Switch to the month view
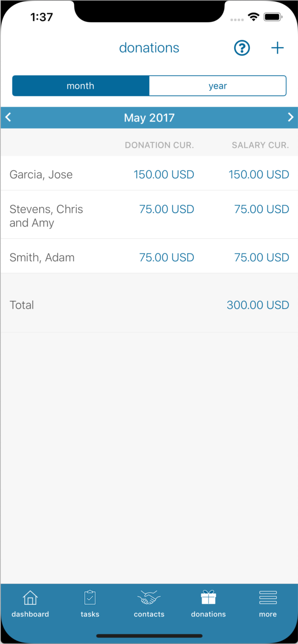The image size is (298, 644). [81, 86]
